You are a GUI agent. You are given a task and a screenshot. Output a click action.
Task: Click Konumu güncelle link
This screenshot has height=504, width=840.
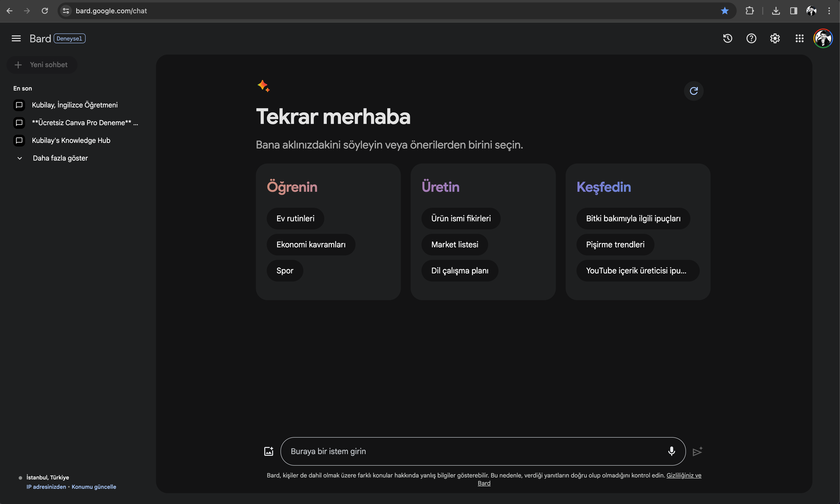[x=94, y=487]
